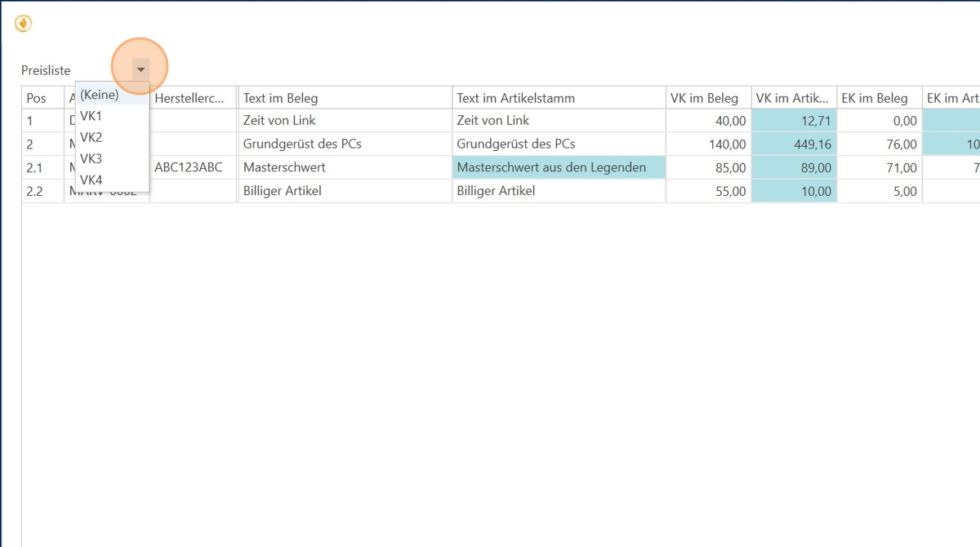Click the highlighted 449,16 price cell

pos(794,145)
